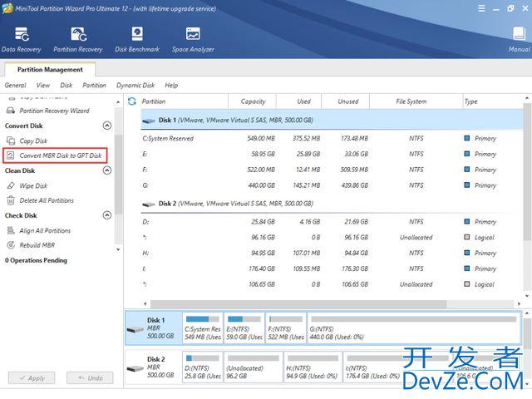This screenshot has height=399, width=532.
Task: Click Disk 2 drive icon in partition list
Action: click(x=149, y=204)
